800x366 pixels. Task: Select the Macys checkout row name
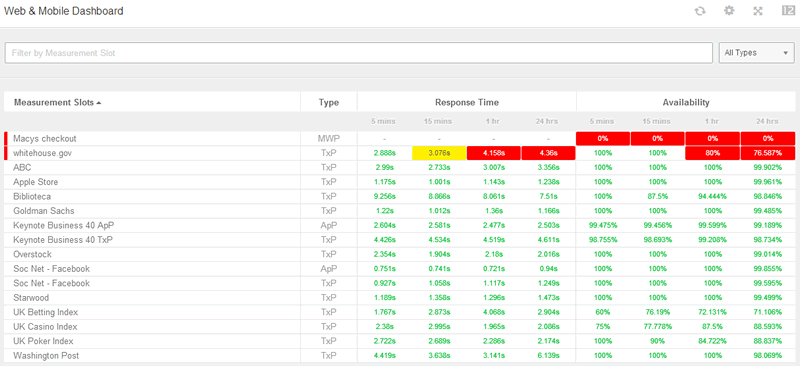pyautogui.click(x=45, y=138)
